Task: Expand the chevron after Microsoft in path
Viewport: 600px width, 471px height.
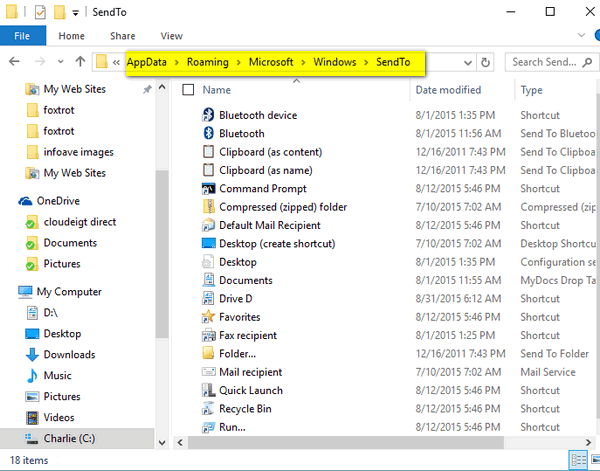Action: (303, 62)
